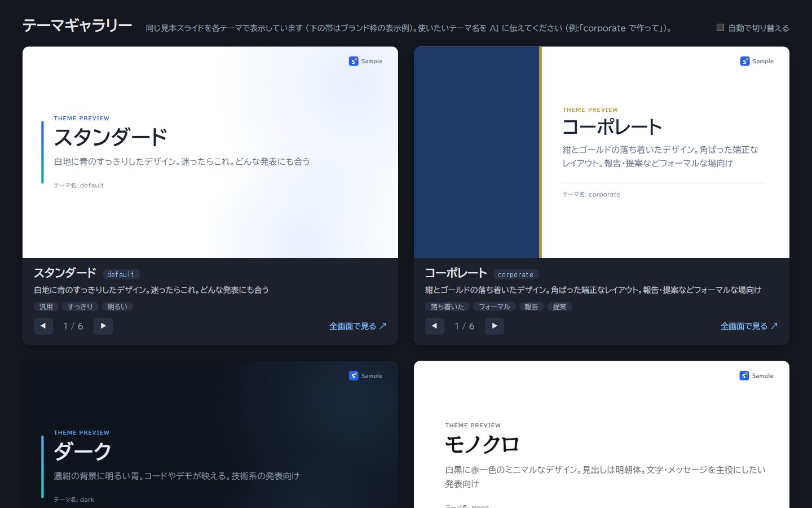Viewport: 812px width, 508px height.
Task: Select the ダーク slide preview thumbnail
Action: pyautogui.click(x=210, y=435)
